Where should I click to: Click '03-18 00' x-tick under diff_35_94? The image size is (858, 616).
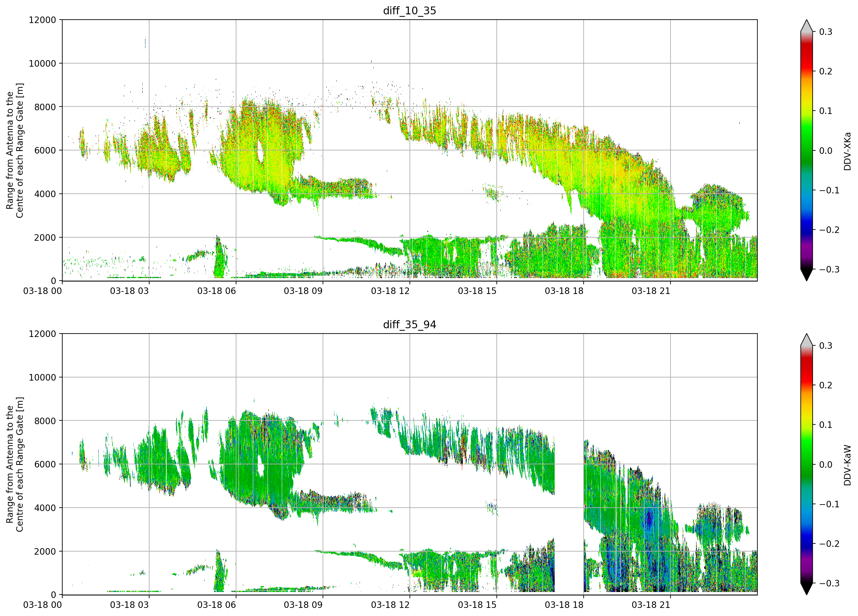42,605
